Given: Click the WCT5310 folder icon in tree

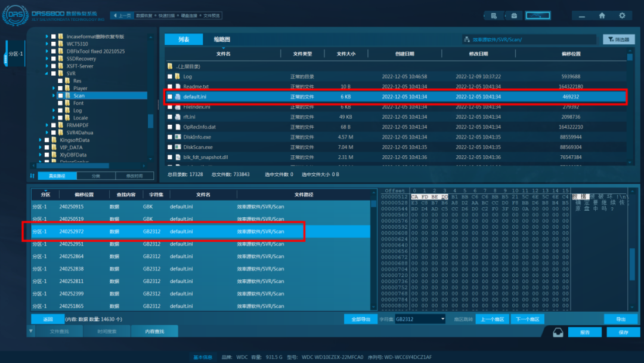Looking at the screenshot, I should click(61, 44).
